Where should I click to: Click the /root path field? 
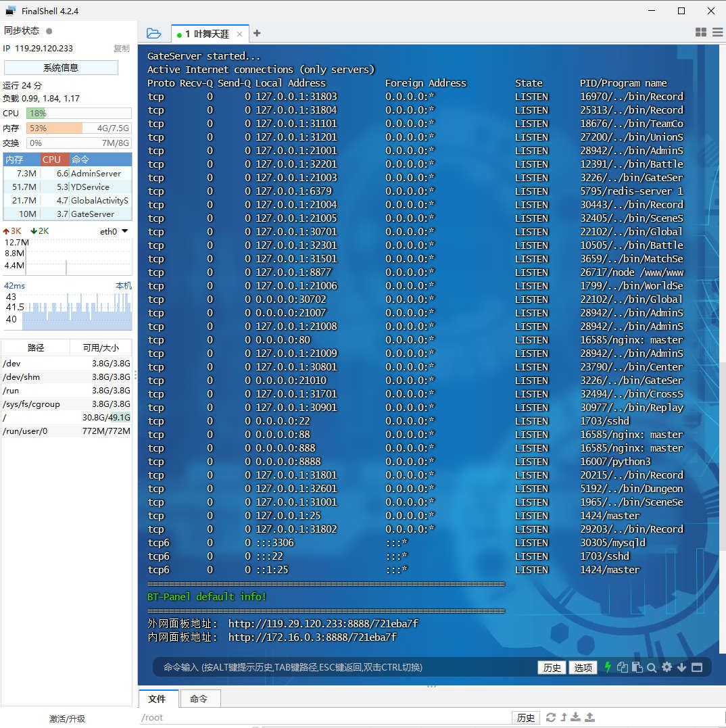(325, 718)
